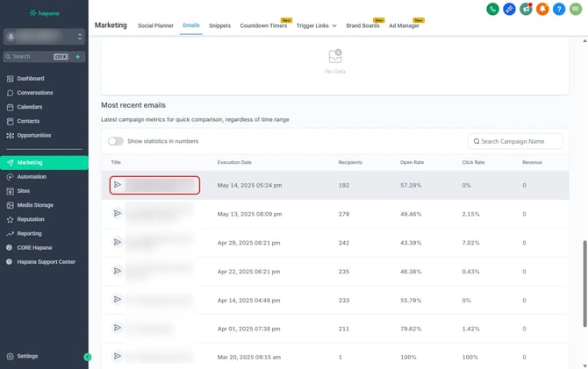Click the blue help question mark icon

pos(560,9)
